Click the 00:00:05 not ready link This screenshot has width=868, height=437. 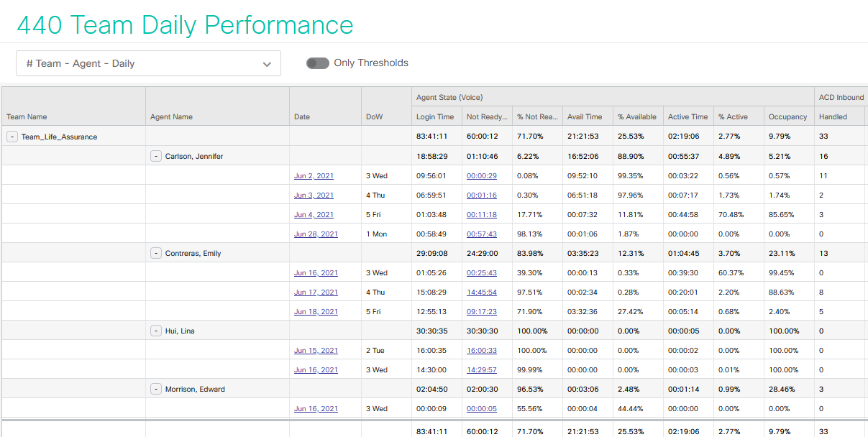482,408
